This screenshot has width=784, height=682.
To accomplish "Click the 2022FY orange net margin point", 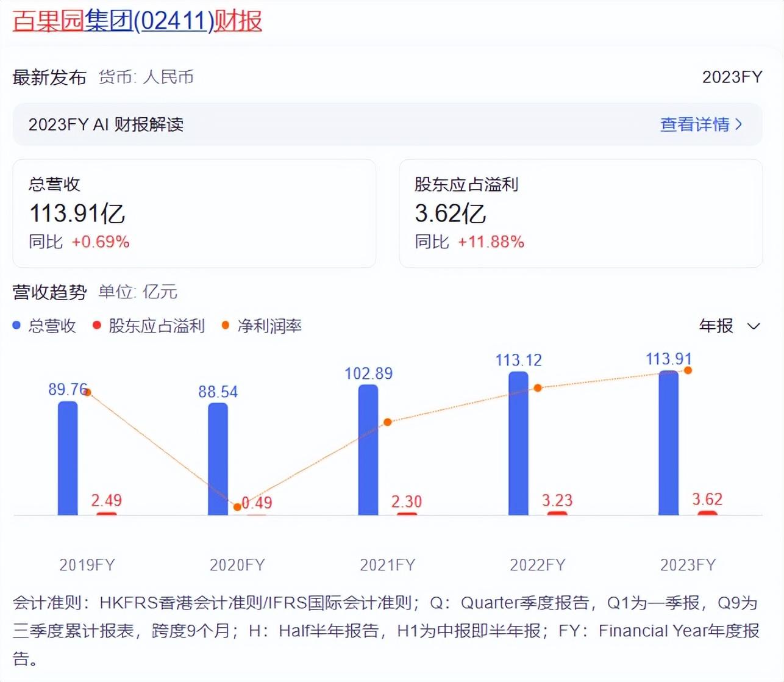I will (x=538, y=388).
